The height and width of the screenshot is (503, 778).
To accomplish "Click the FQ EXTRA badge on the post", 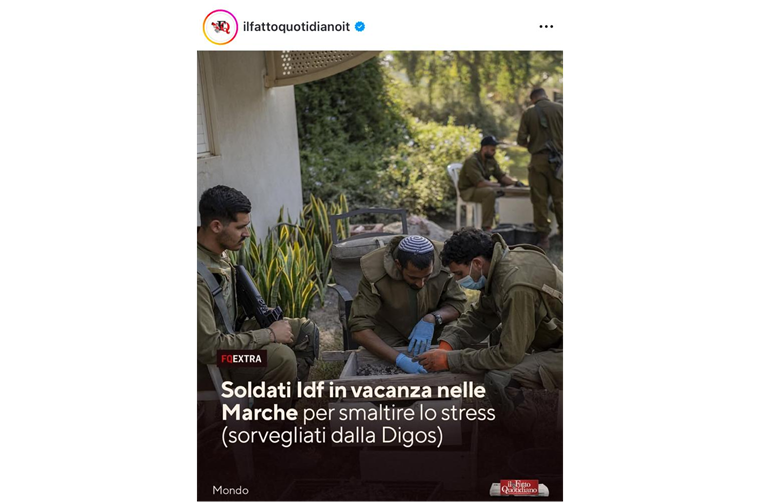I will click(242, 359).
